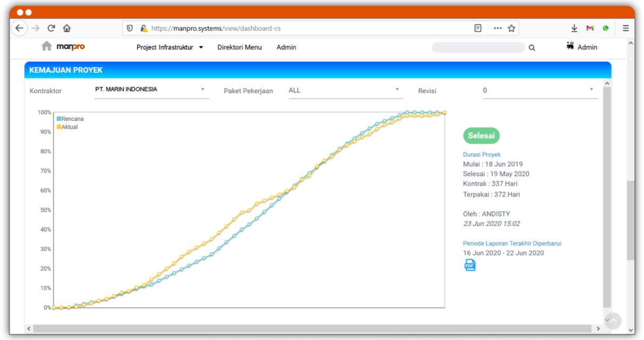Click the search magnifier icon
This screenshot has height=340, width=644.
point(532,48)
